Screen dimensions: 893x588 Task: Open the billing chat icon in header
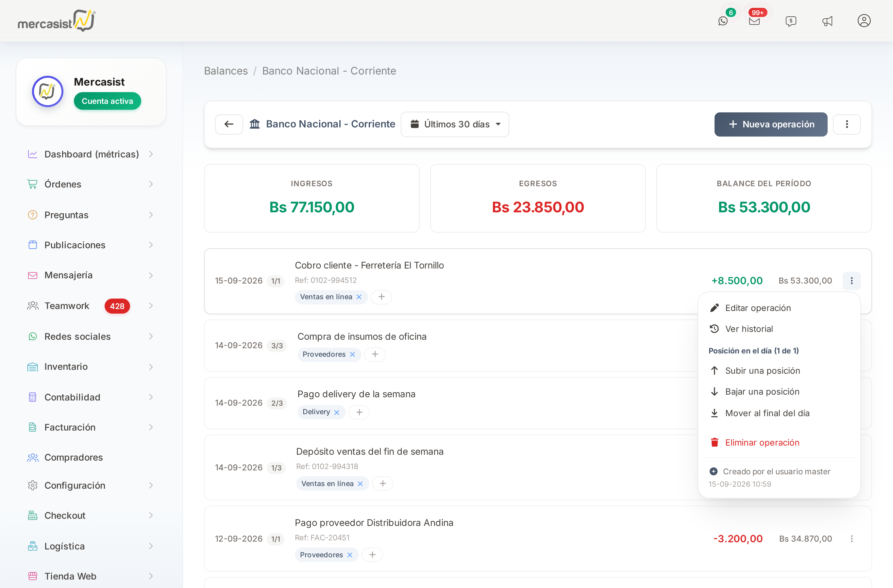(791, 21)
